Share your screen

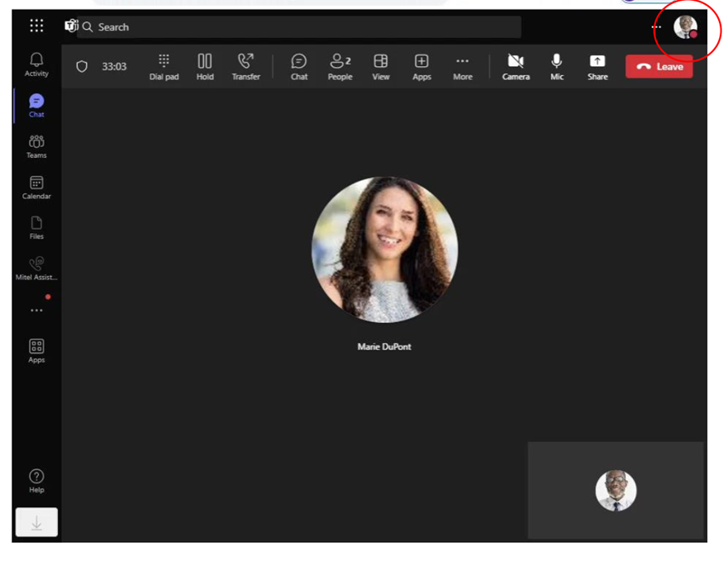(x=597, y=66)
